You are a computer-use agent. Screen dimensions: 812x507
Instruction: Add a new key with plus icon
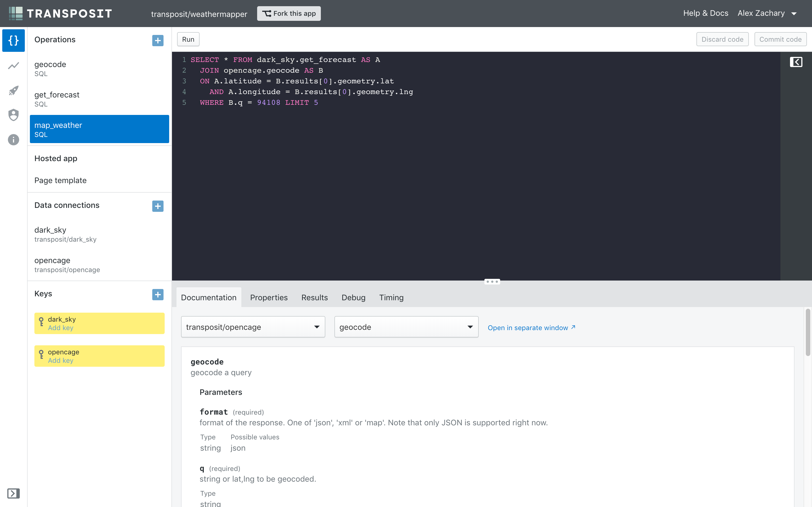click(x=158, y=294)
